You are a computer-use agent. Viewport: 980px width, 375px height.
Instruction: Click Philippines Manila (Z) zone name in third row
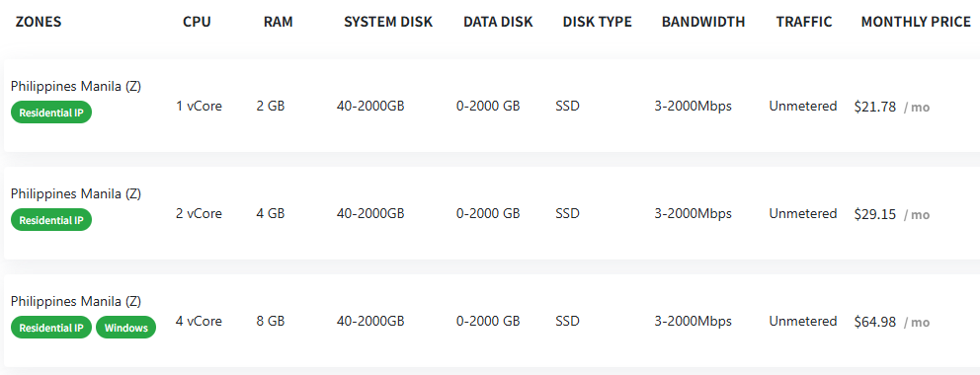pyautogui.click(x=76, y=301)
